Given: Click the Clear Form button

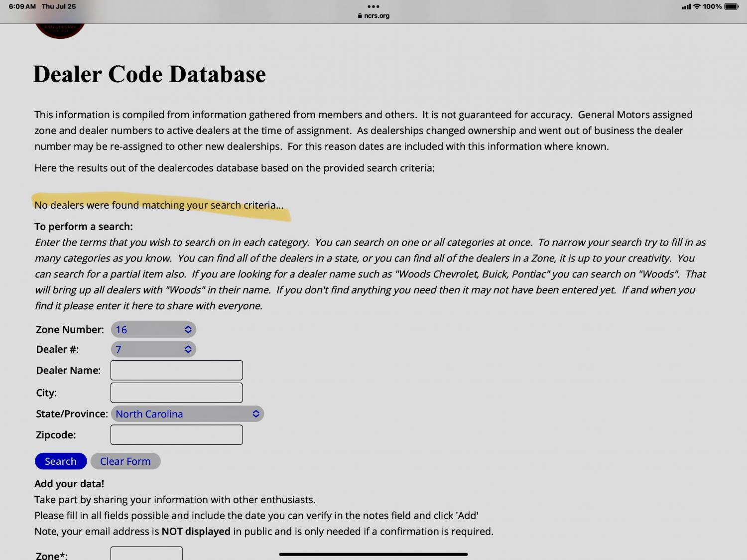Looking at the screenshot, I should 125,461.
